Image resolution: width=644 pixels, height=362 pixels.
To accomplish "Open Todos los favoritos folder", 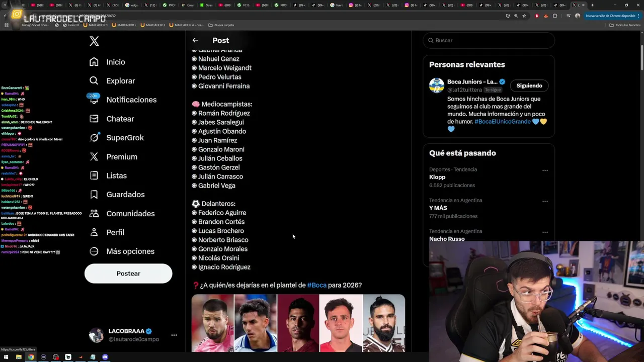I will (x=625, y=25).
